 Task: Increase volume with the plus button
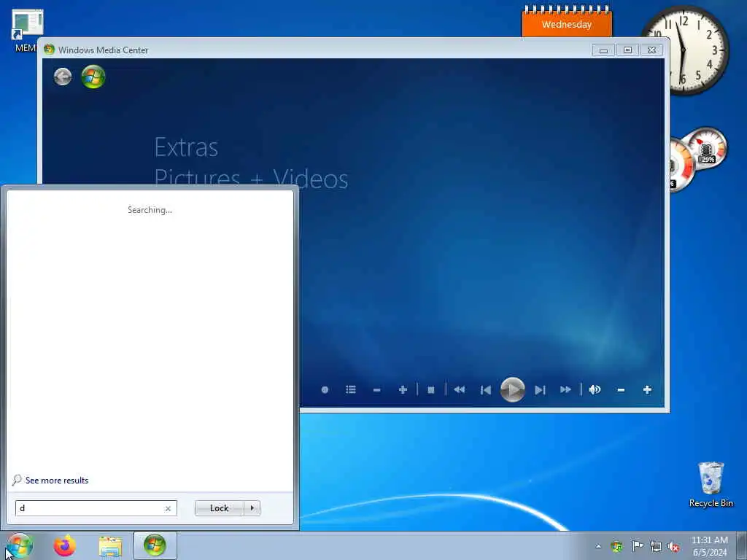647,389
